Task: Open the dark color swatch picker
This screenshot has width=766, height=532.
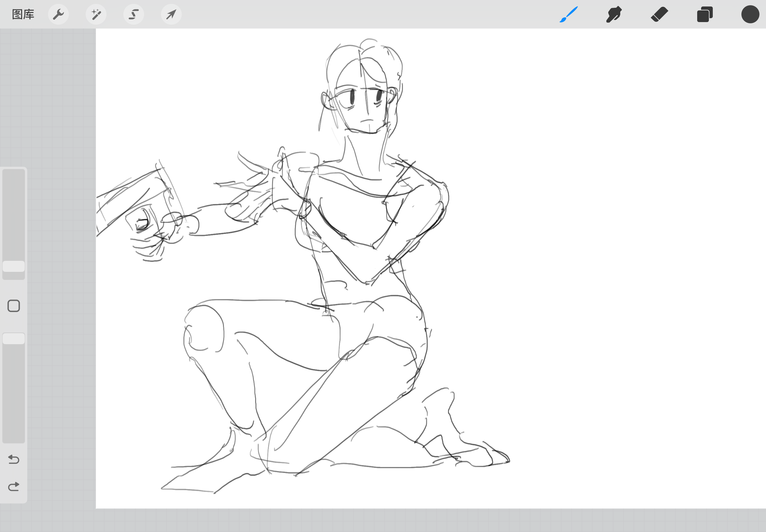Action: tap(750, 14)
